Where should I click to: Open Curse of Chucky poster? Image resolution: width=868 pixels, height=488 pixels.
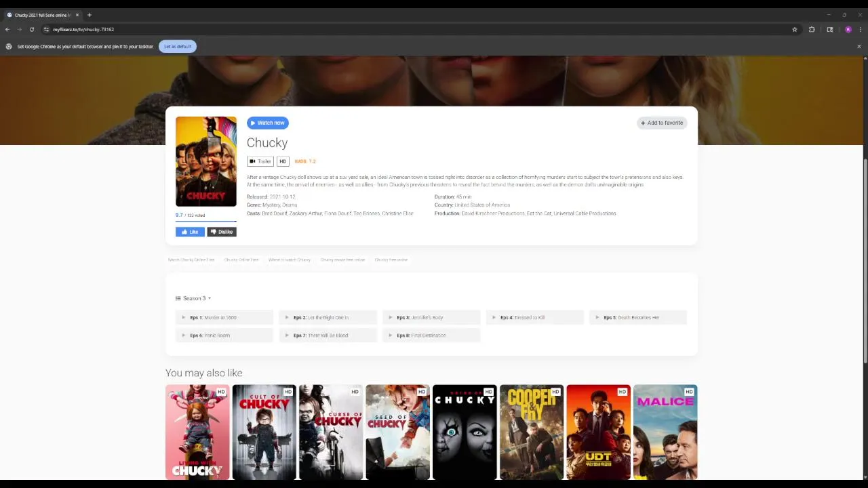331,432
